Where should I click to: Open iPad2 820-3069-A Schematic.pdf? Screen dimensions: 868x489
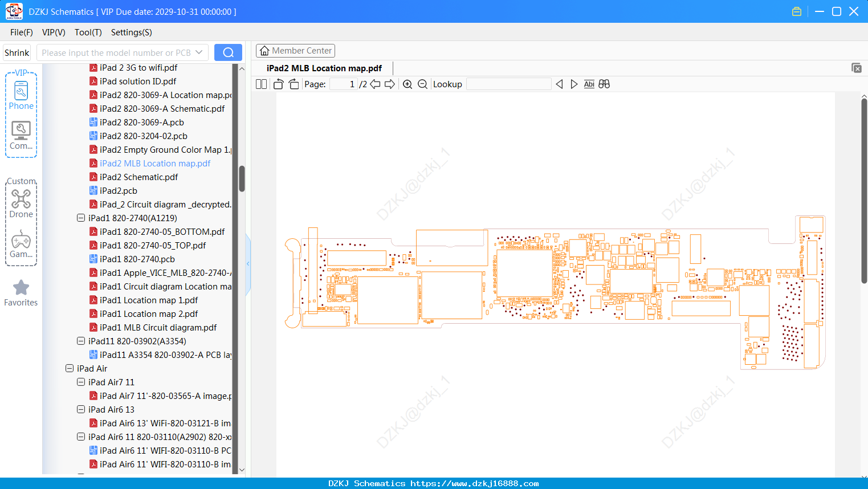coord(162,109)
